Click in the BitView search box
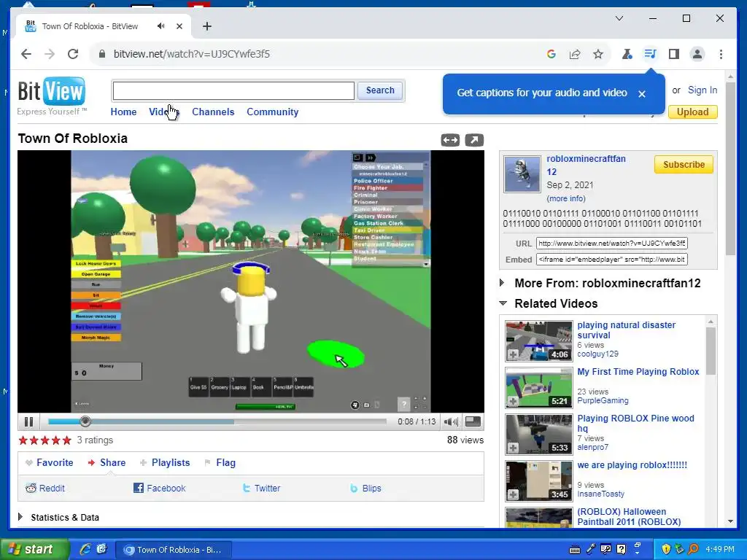The image size is (747, 560). 233,90
